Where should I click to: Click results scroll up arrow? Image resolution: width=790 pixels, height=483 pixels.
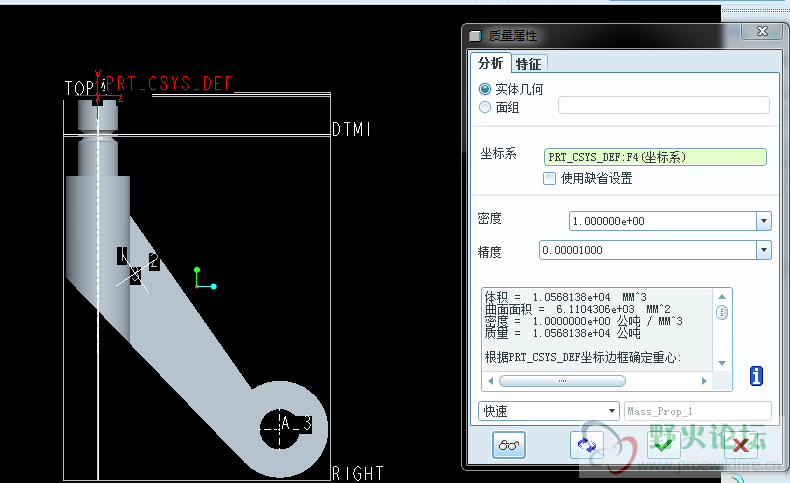point(722,297)
